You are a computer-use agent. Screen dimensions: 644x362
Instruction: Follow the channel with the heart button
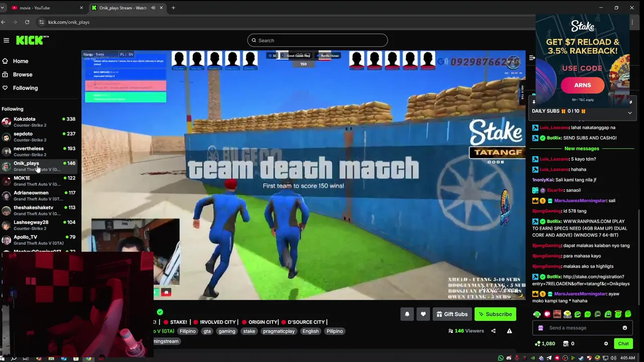click(x=423, y=314)
